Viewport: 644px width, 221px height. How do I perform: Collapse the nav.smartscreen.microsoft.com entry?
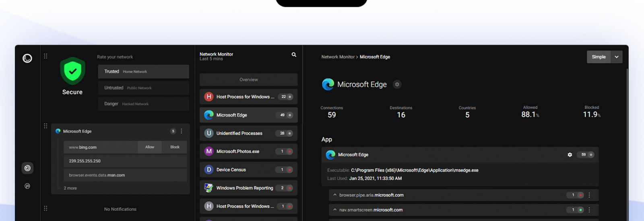click(x=335, y=210)
